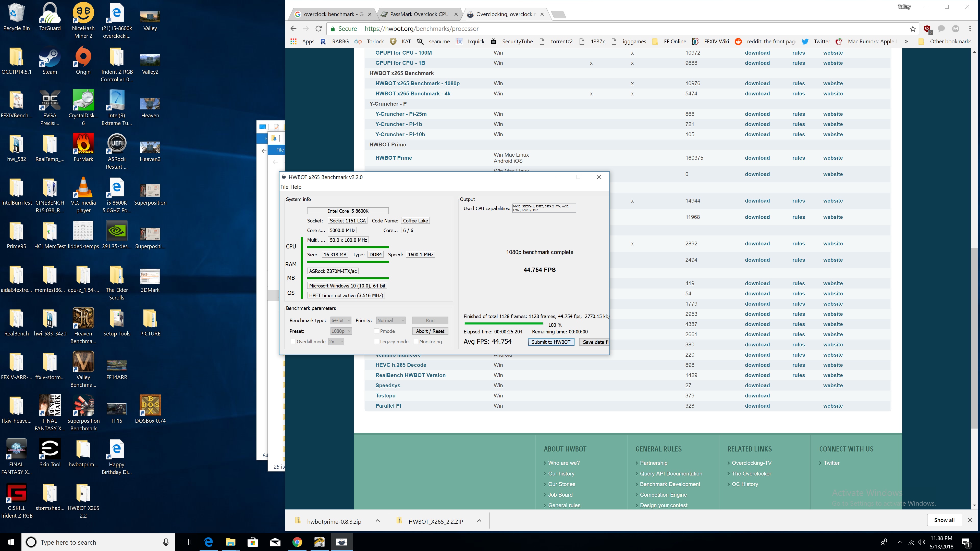This screenshot has height=551, width=980.
Task: Click the Save data file button
Action: (594, 342)
